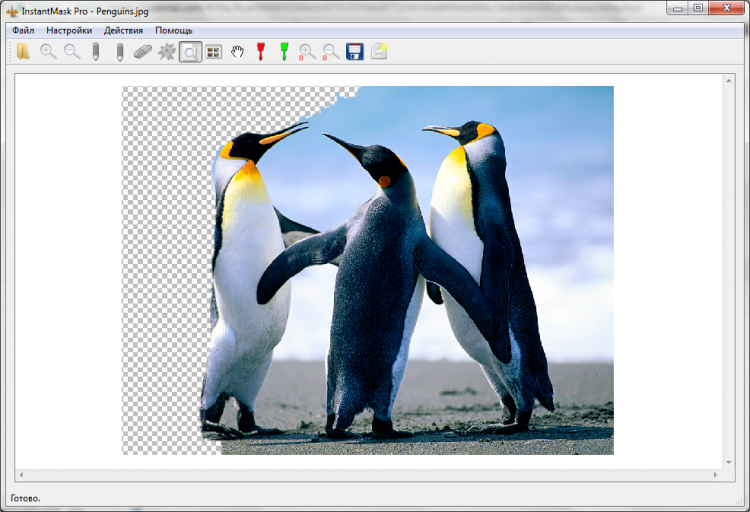
Task: Open the Настройки menu
Action: pos(69,30)
